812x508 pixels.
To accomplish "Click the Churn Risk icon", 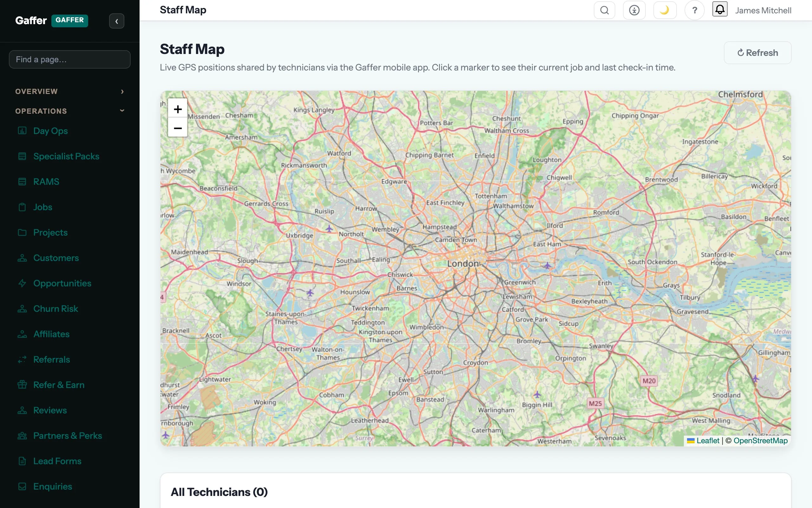I will pyautogui.click(x=22, y=308).
